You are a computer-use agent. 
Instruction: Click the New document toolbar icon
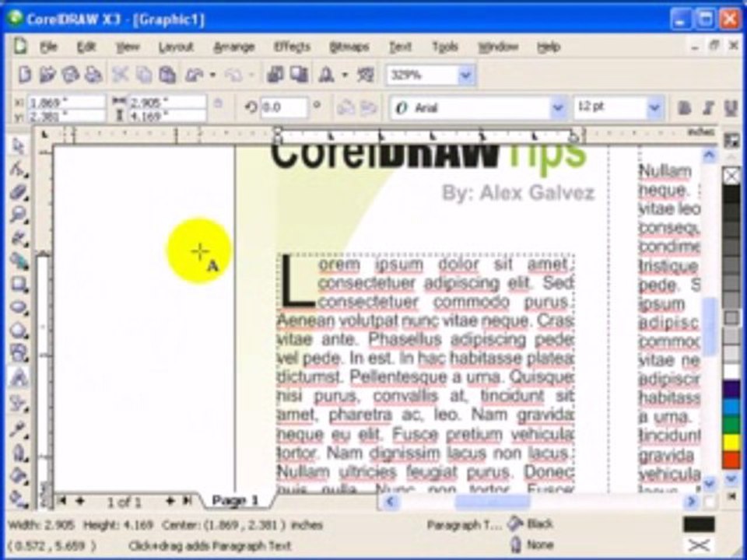coord(24,75)
